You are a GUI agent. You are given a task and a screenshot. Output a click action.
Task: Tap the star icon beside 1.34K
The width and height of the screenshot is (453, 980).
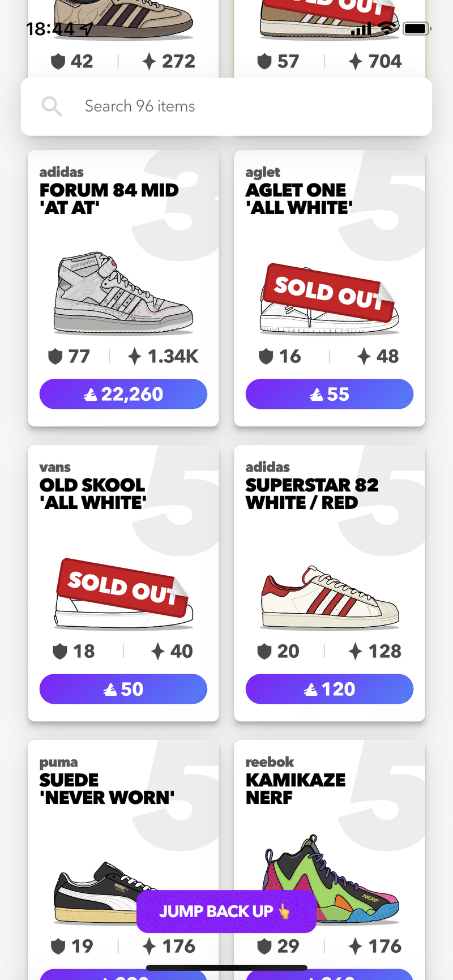point(134,357)
